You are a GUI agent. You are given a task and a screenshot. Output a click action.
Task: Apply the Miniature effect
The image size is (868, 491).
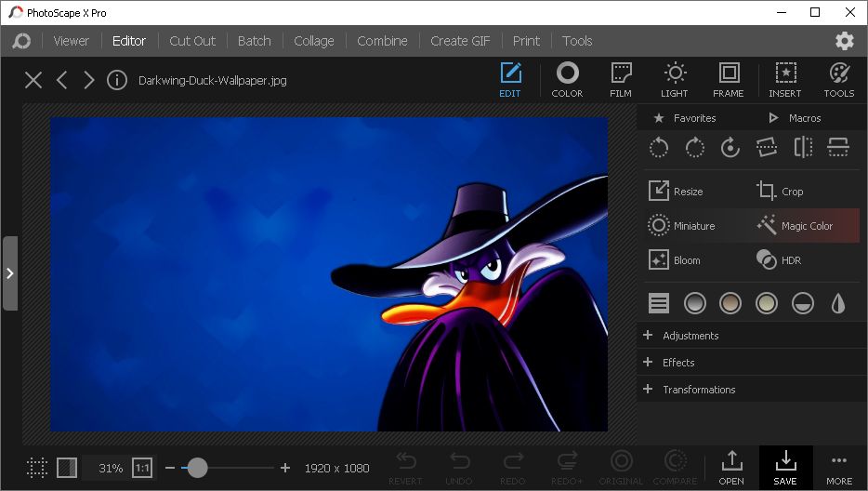(x=681, y=226)
